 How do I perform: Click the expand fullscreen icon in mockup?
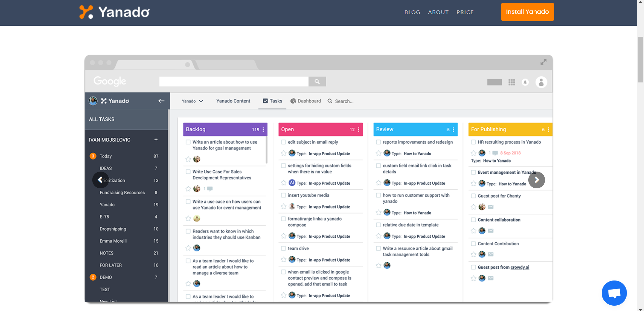[543, 62]
